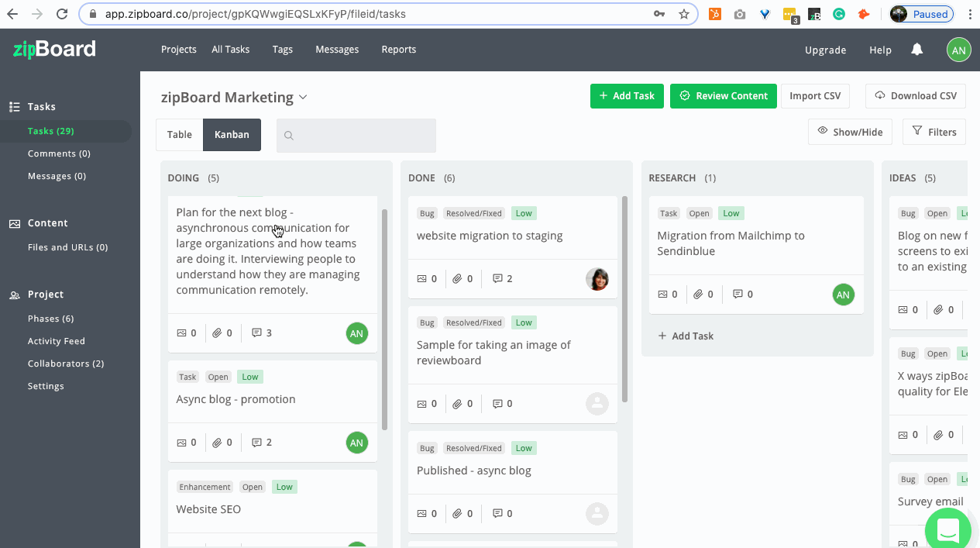Screen dimensions: 980x548
Task: Open Reports in top navigation
Action: coord(399,50)
